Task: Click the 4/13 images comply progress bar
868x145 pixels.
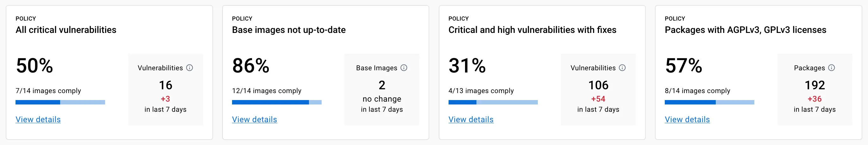Action: coord(493,102)
